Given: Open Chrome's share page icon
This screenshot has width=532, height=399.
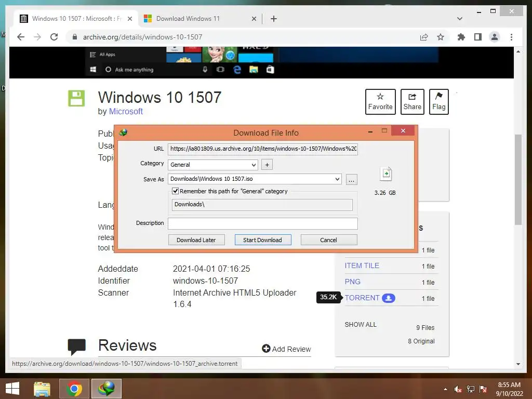Looking at the screenshot, I should [x=424, y=37].
